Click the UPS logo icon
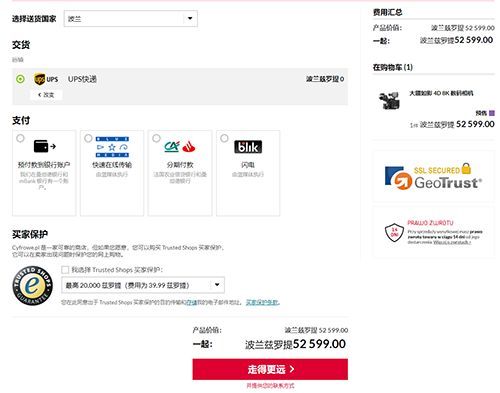Image resolution: width=500 pixels, height=393 pixels. (x=46, y=79)
